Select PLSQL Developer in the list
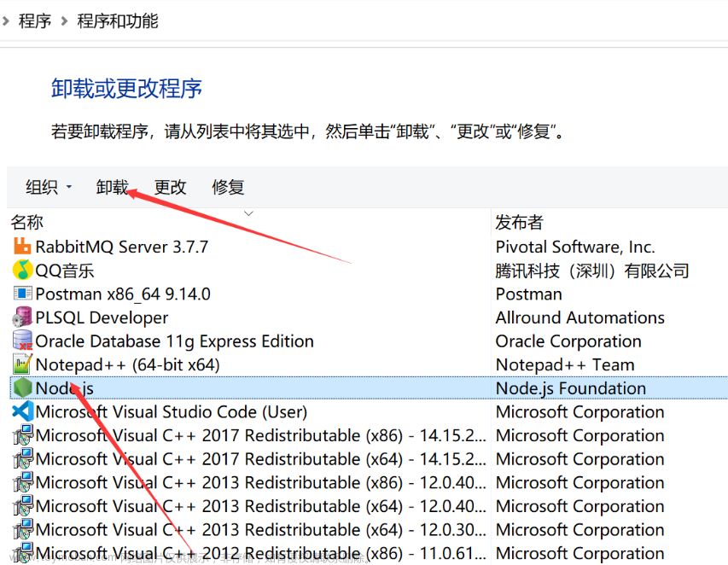Viewport: 728px width, 565px height. (x=102, y=318)
